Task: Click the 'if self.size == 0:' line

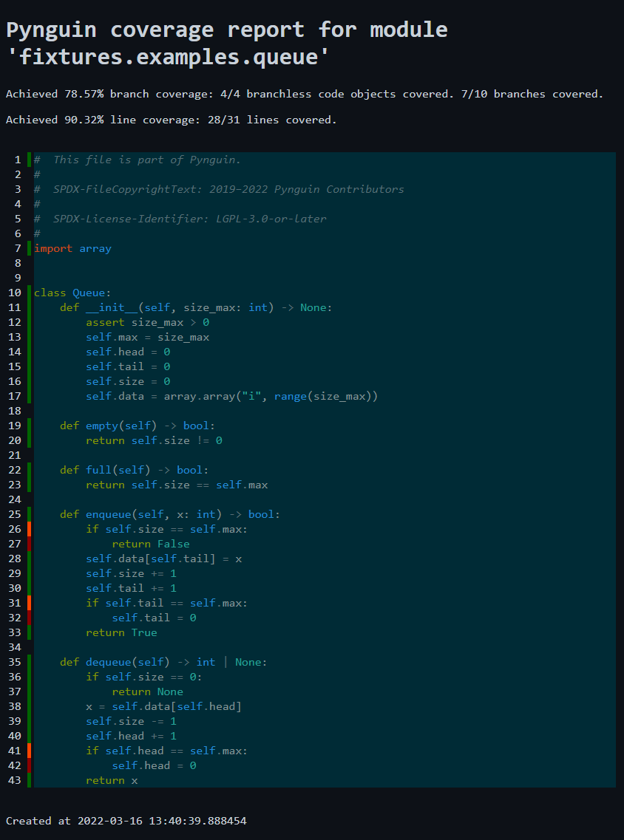Action: pos(144,677)
